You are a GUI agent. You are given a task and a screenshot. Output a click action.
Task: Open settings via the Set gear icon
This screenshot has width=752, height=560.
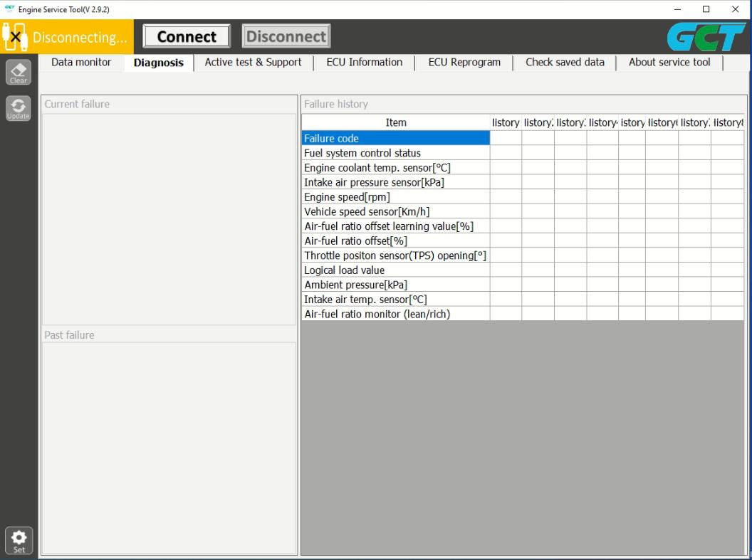pyautogui.click(x=18, y=539)
